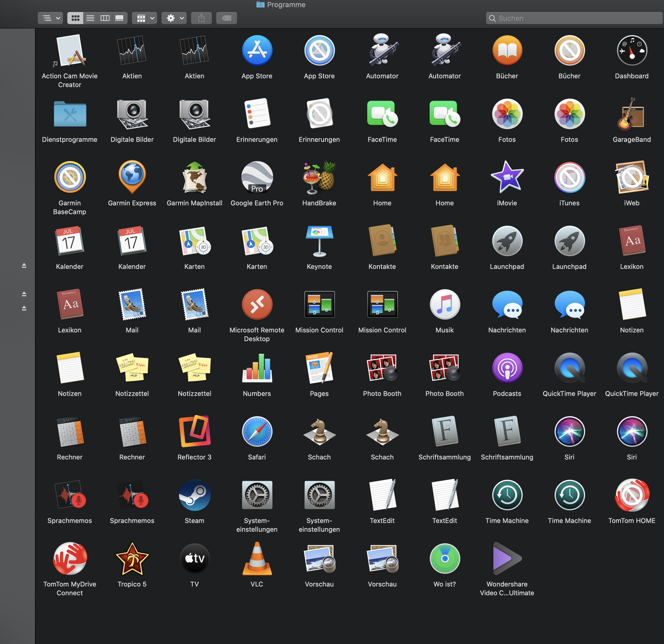Click the Share toolbar button
The width and height of the screenshot is (664, 644).
point(201,18)
